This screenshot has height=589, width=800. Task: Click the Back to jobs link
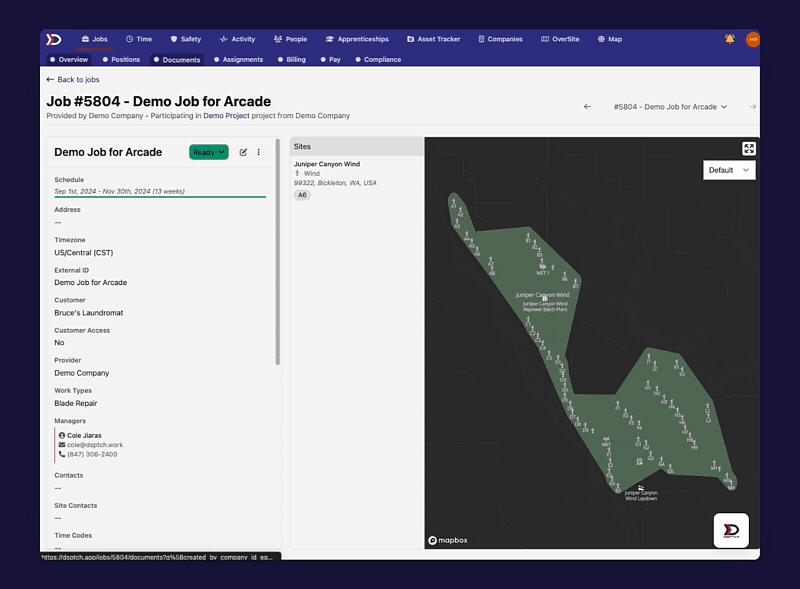[x=73, y=79]
